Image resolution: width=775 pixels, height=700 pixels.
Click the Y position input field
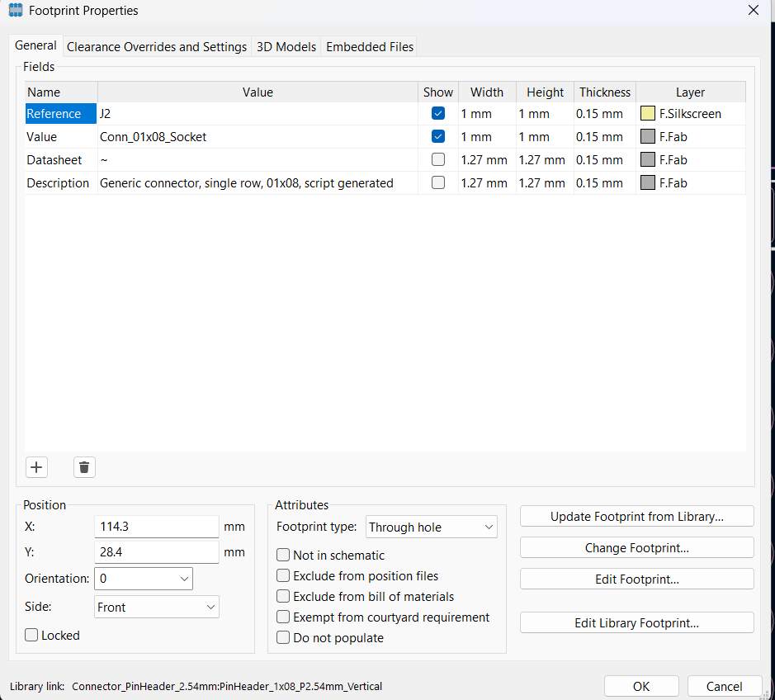tap(156, 552)
